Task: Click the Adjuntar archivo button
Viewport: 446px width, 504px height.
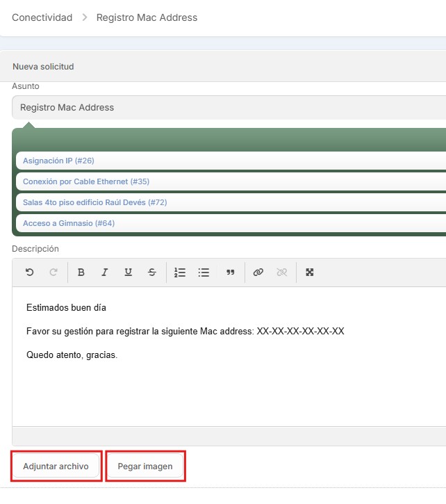Action: click(56, 466)
